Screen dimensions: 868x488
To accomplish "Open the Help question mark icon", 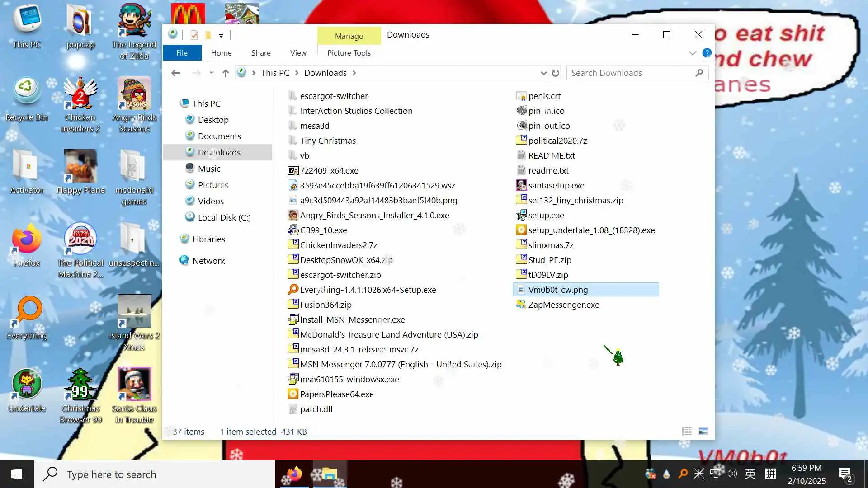I will [x=707, y=53].
